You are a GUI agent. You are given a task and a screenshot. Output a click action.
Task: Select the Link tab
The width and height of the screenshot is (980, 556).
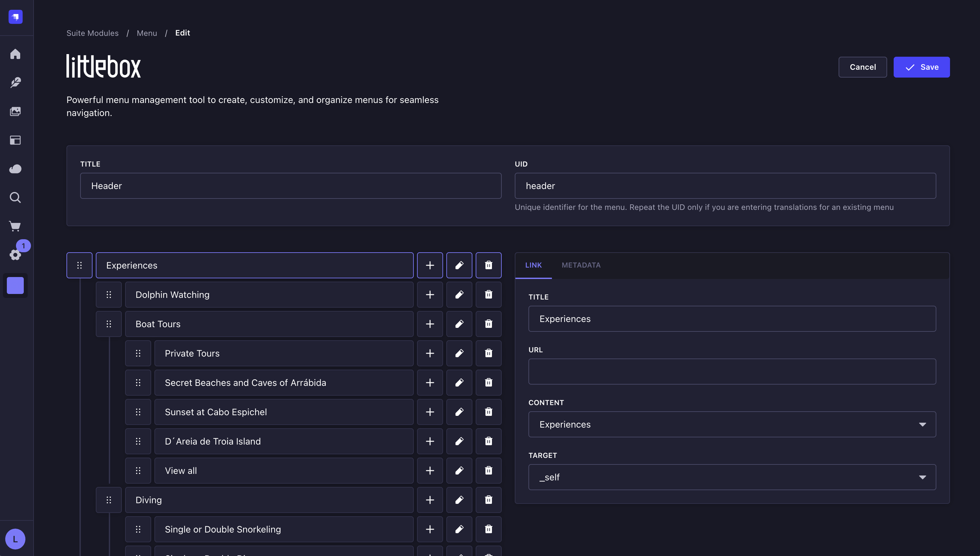[533, 265]
